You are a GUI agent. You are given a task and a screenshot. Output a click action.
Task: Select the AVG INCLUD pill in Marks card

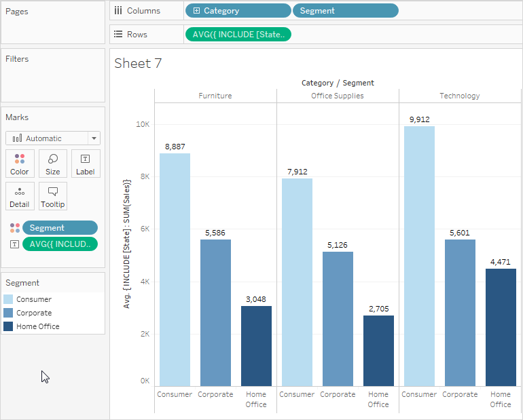60,244
